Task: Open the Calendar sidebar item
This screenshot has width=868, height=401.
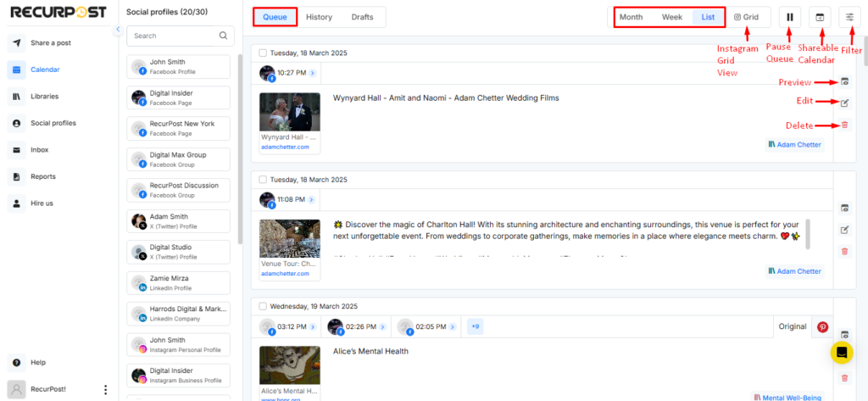Action: 33,70
